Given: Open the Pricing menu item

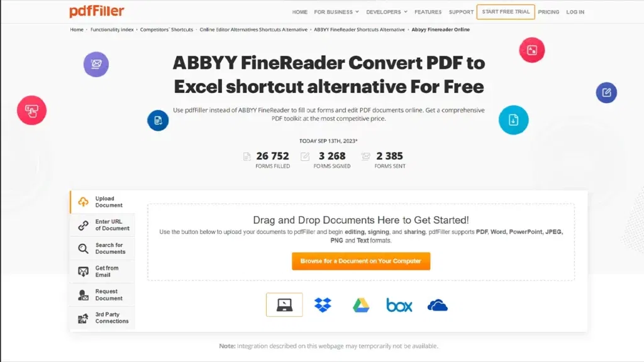Looking at the screenshot, I should point(548,12).
